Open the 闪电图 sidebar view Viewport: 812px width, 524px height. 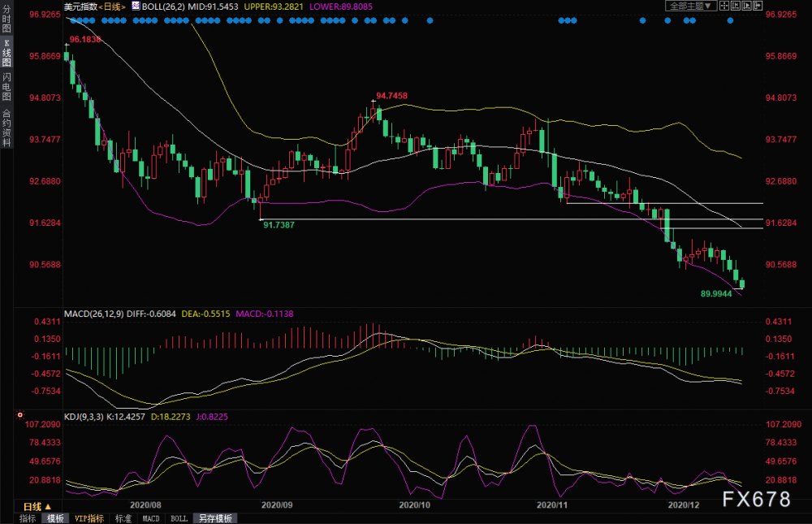coord(6,87)
